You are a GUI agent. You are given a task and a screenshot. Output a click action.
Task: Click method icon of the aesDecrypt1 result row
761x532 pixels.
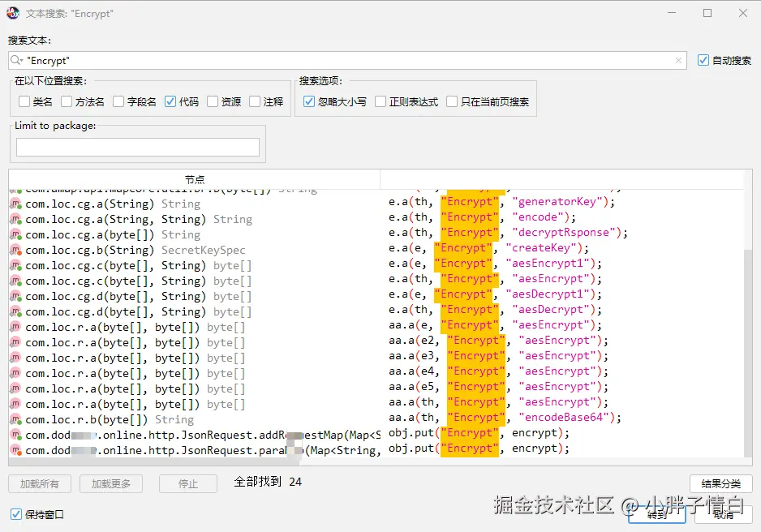(16, 296)
